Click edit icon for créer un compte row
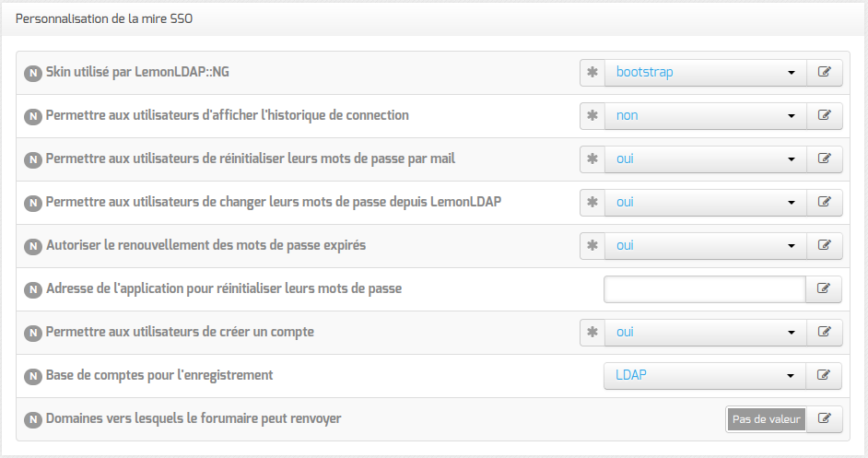868x458 pixels. (x=825, y=332)
